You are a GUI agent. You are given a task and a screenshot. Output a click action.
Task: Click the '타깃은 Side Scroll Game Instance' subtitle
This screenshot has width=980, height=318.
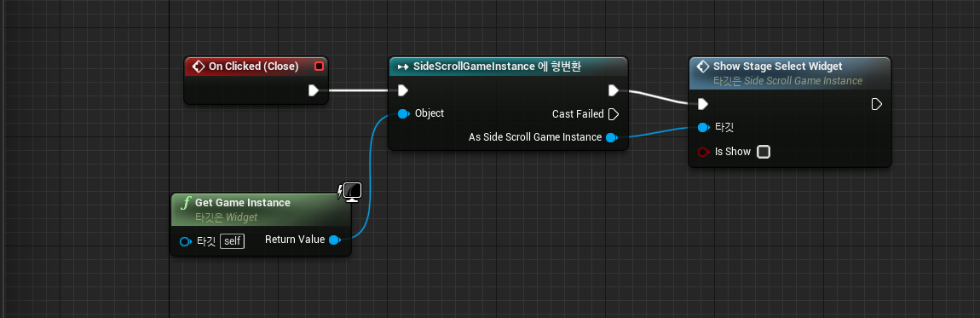tap(787, 81)
